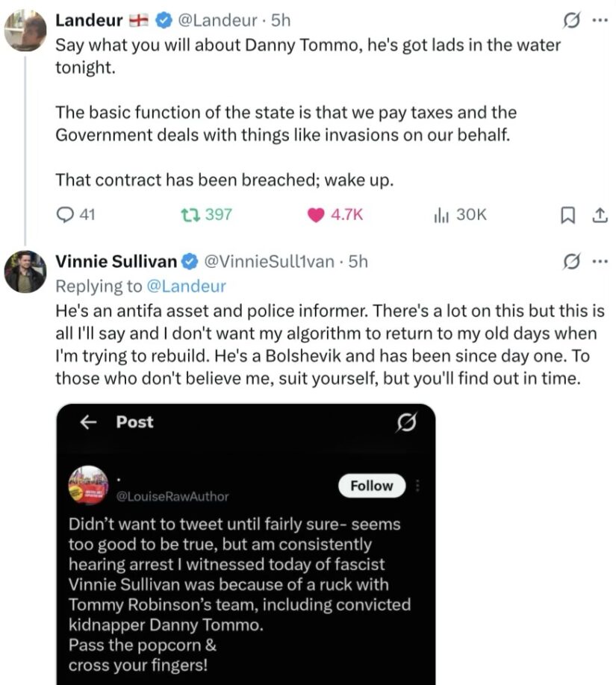Open more options menu on Landeur's post
The image size is (616, 685).
600,20
